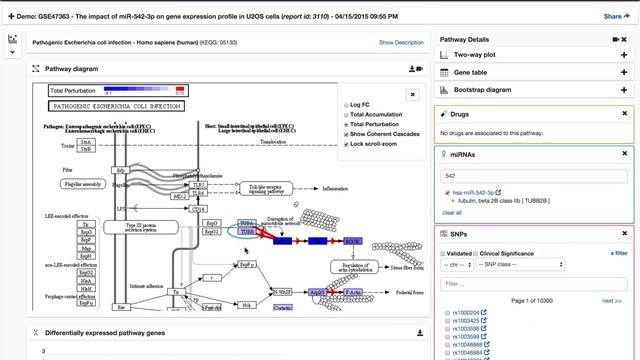This screenshot has height=360, width=640.
Task: Check the rs1003598 checkbox
Action: pyautogui.click(x=447, y=329)
